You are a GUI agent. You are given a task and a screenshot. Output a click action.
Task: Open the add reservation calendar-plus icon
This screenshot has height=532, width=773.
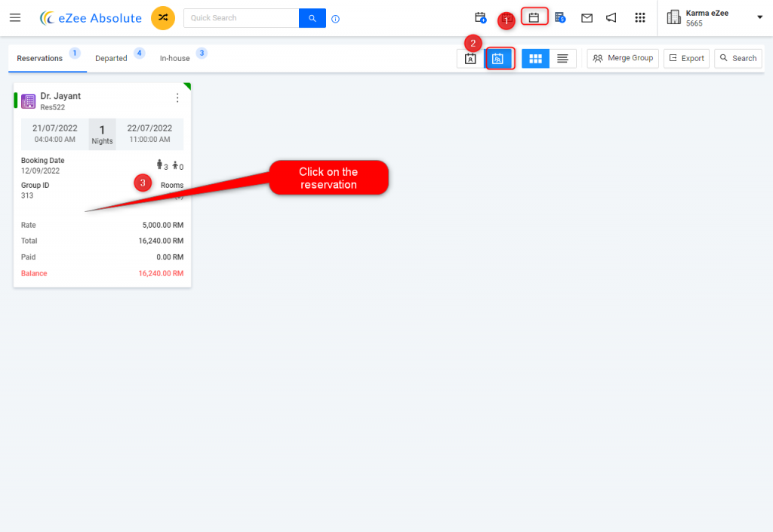coord(481,18)
